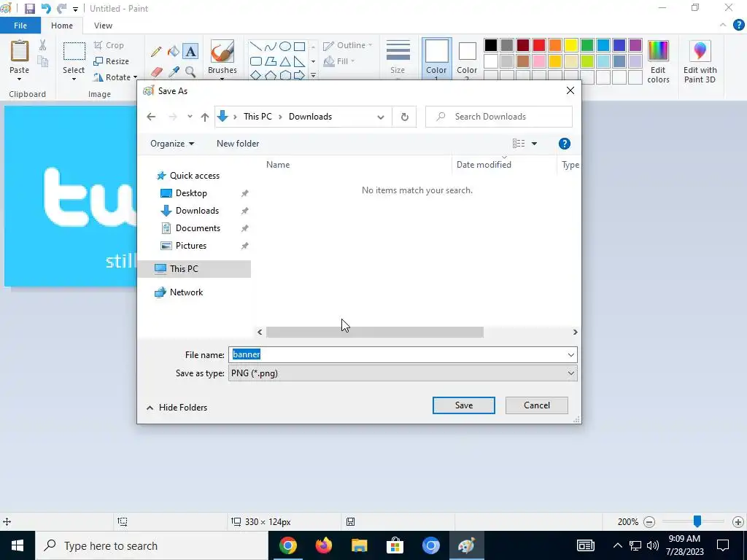Open recent locations dropdown arrow

click(190, 117)
